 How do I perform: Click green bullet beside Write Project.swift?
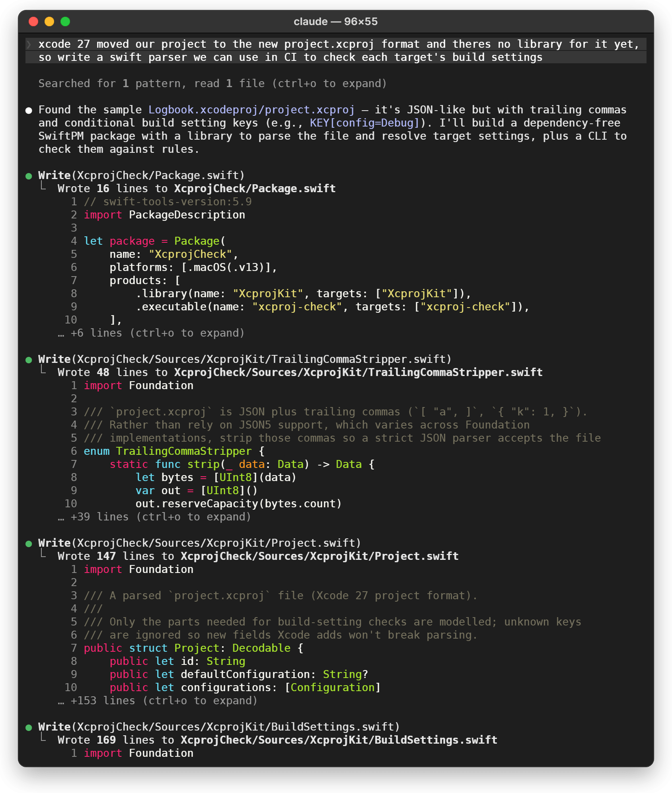29,544
